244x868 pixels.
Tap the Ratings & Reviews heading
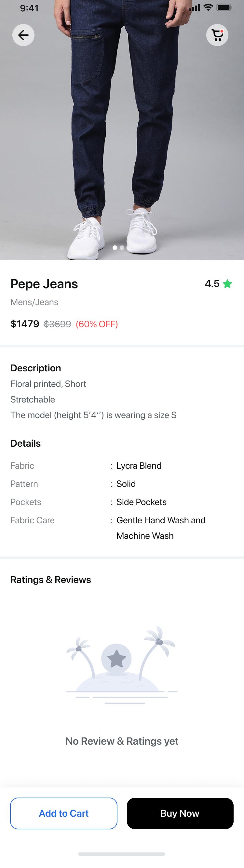coord(51,579)
